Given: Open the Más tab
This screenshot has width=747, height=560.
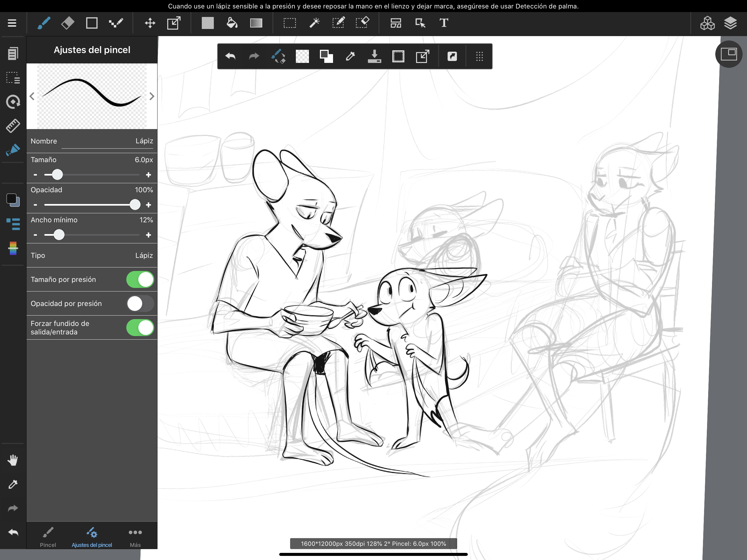Looking at the screenshot, I should tap(135, 536).
